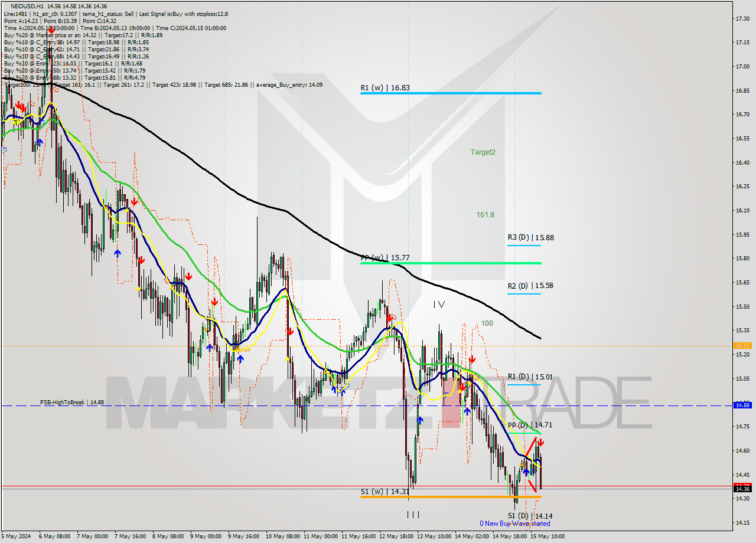Click the Target2 text label
Screen dimensions: 756x543
(x=483, y=152)
